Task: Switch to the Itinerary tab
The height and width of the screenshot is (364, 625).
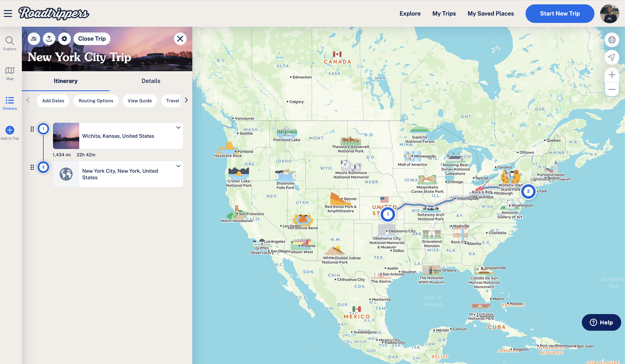Action: point(66,81)
